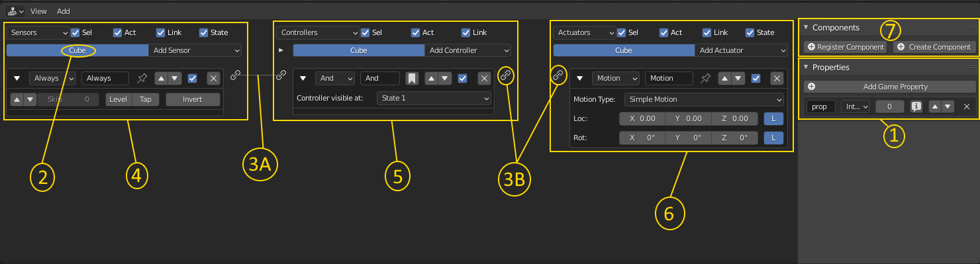The height and width of the screenshot is (264, 980).
Task: Open the Logic Editor type menu icon
Action: 16,11
